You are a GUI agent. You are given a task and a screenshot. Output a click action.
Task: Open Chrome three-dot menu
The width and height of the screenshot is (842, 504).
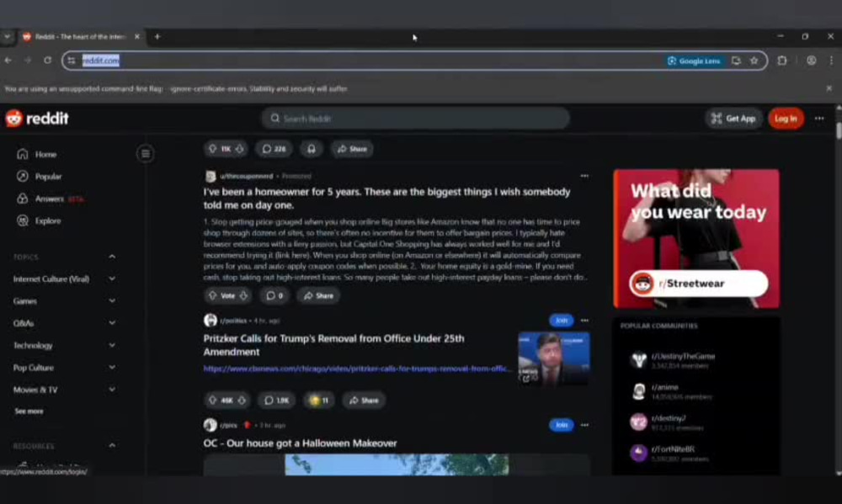pyautogui.click(x=831, y=61)
